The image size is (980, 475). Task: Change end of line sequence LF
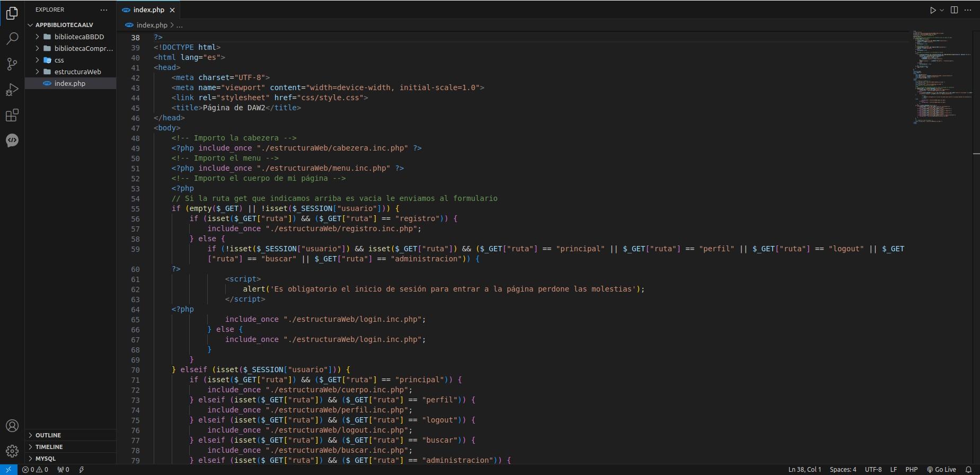tap(894, 470)
